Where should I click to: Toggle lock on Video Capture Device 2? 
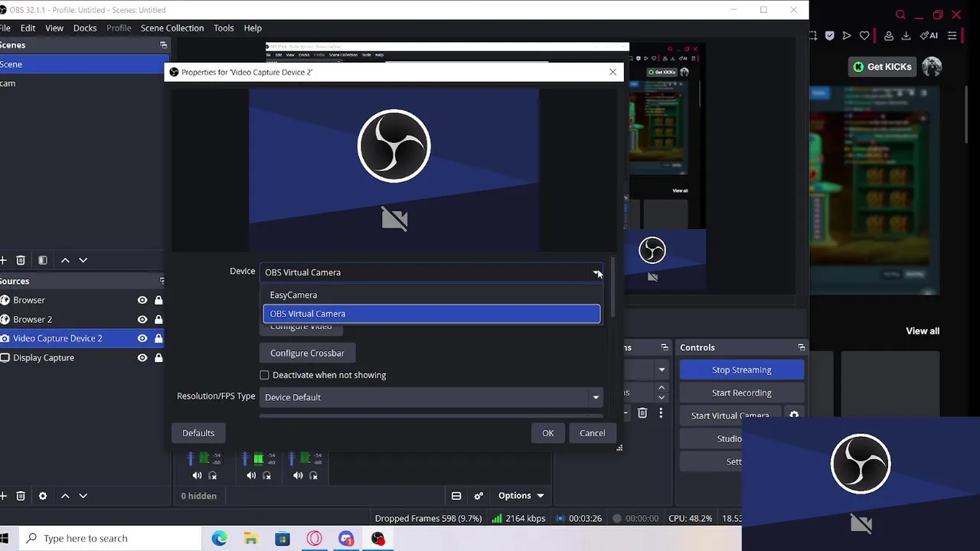click(158, 338)
